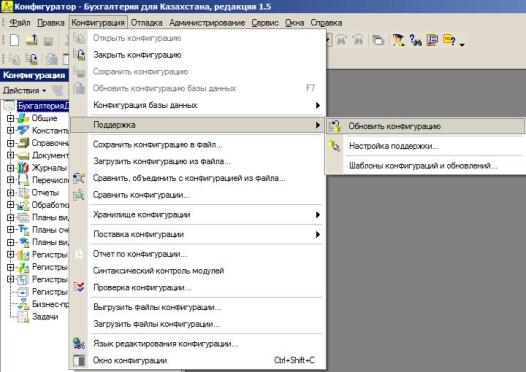The width and height of the screenshot is (526, 372).
Task: Open Шаблоны конфигураций и обновлений
Action: tap(426, 165)
